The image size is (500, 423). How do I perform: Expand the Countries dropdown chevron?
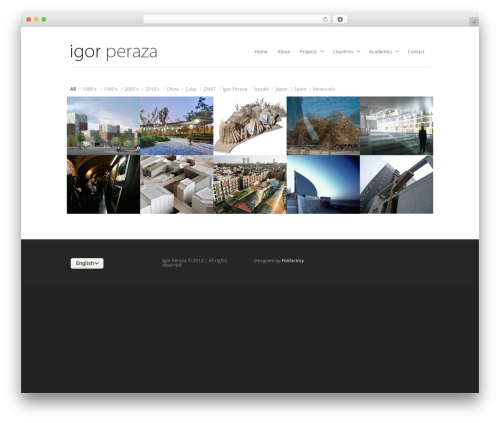(x=358, y=51)
